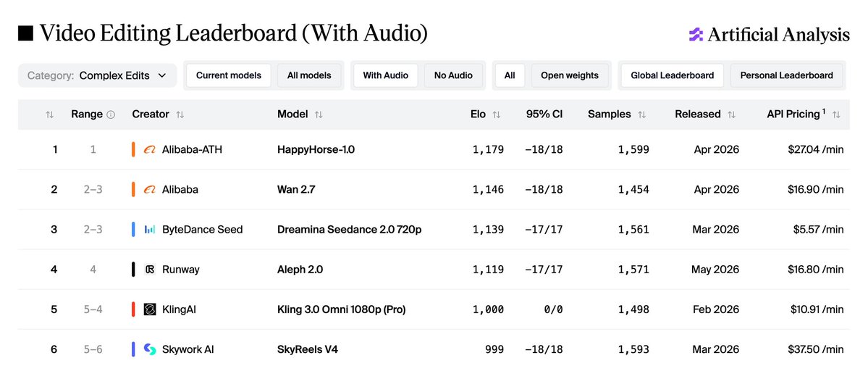868x387 pixels.
Task: Open the Wan 2.7 model
Action: (296, 190)
